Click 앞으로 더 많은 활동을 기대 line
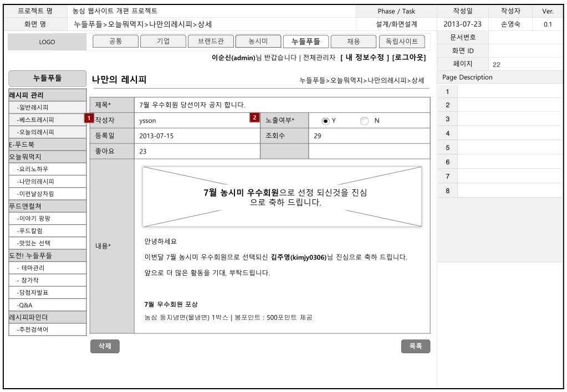The width and height of the screenshot is (567, 392). tap(207, 273)
